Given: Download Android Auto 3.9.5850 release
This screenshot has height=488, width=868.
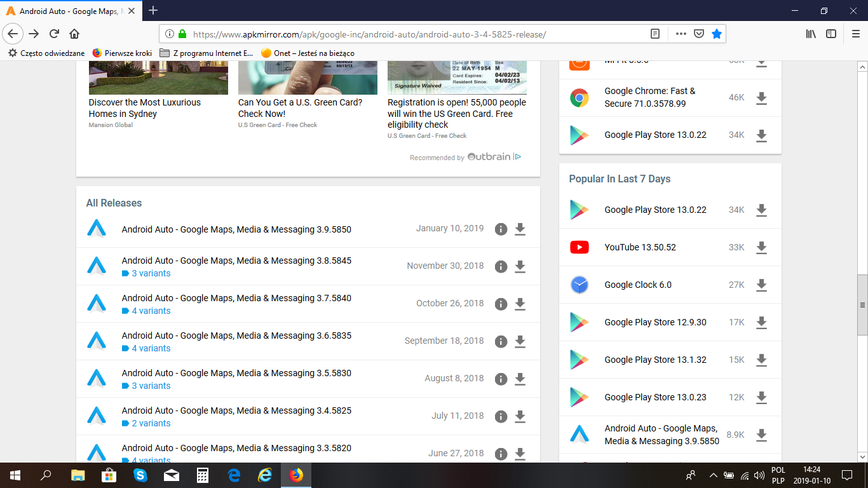Looking at the screenshot, I should [x=520, y=229].
